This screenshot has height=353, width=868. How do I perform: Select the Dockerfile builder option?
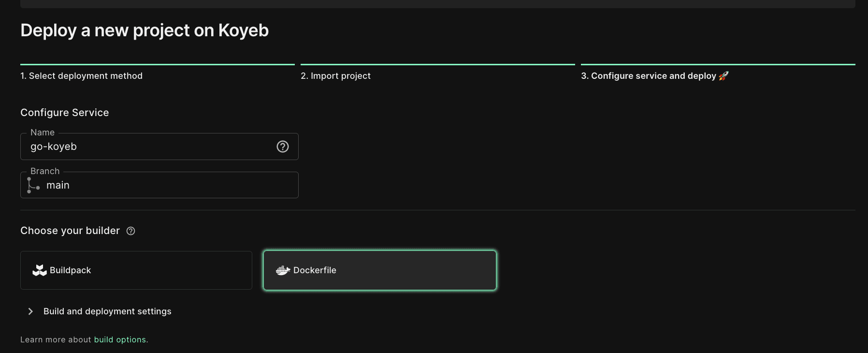pos(380,270)
